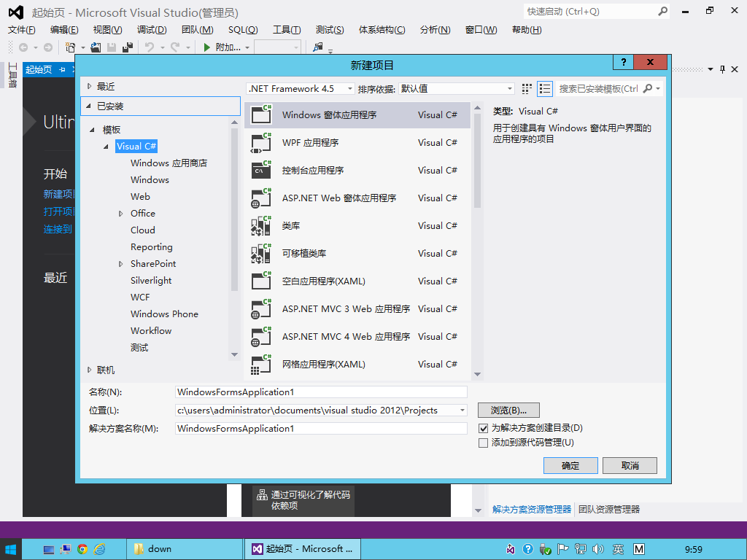This screenshot has width=747, height=560.
Task: Select the ASP.NET MVC 3 Web template icon
Action: coord(261,309)
